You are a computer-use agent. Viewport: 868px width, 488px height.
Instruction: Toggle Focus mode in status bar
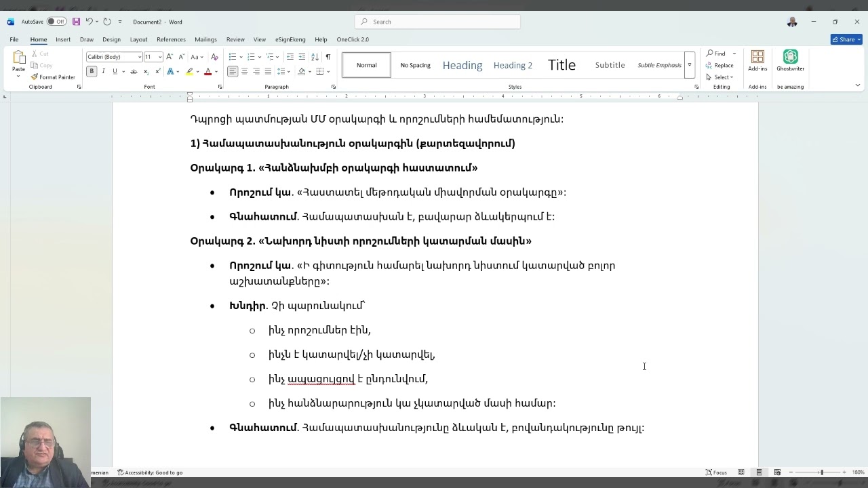click(x=716, y=472)
